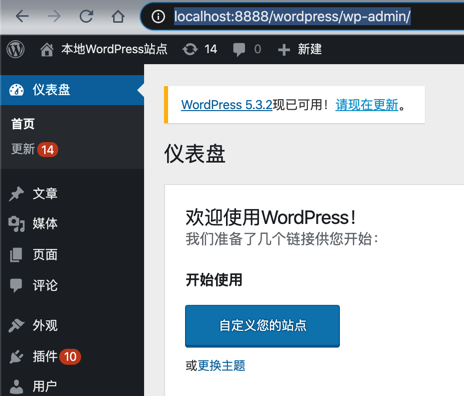This screenshot has height=396, width=464.
Task: Click the 用户 person icon
Action: click(16, 387)
